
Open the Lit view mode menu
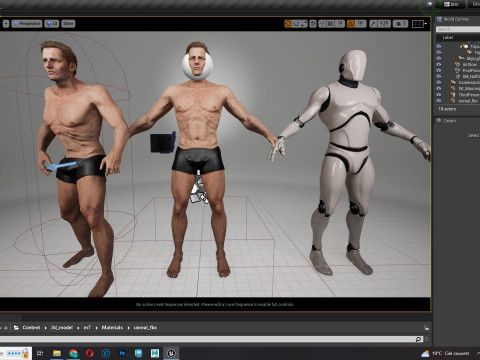52,24
